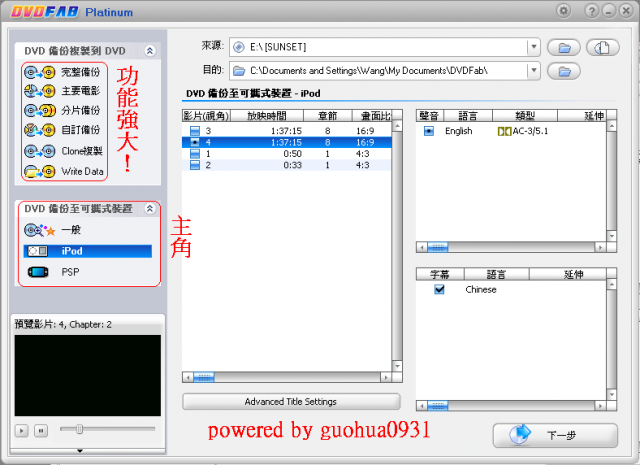Image resolution: width=640 pixels, height=465 pixels.
Task: Open help question mark icon
Action: (x=591, y=11)
